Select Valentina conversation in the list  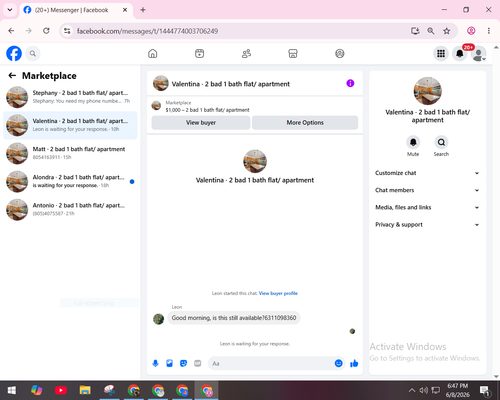(x=70, y=125)
